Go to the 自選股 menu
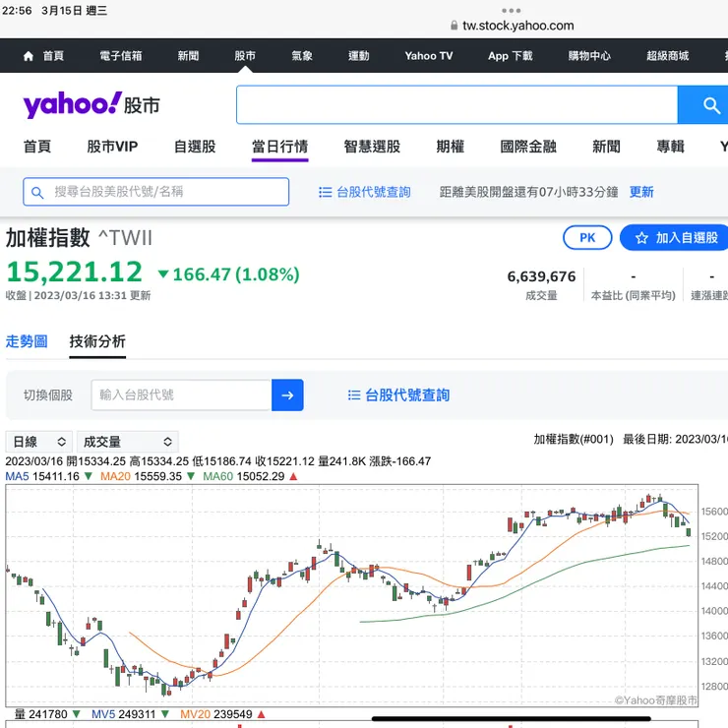Image resolution: width=728 pixels, height=728 pixels. pos(195,147)
